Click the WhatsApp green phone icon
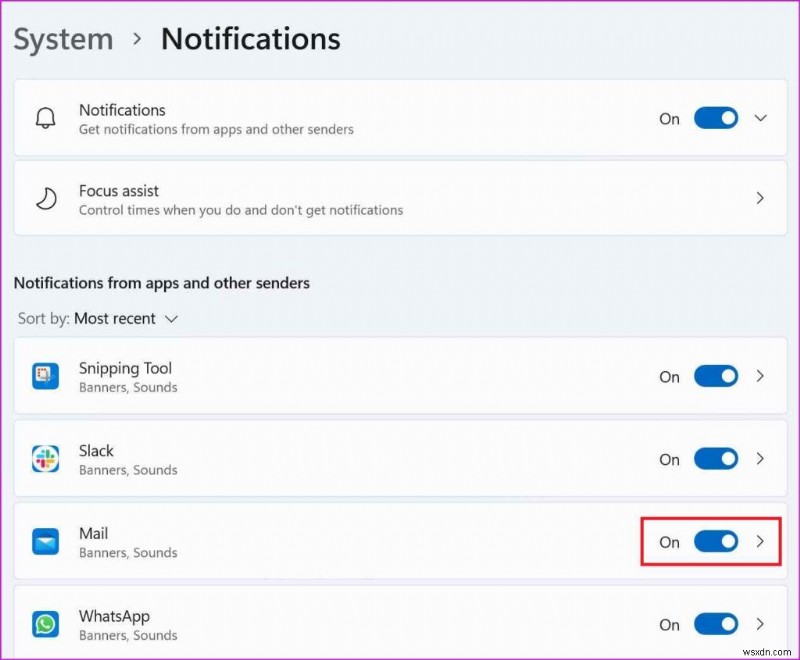 (45, 625)
